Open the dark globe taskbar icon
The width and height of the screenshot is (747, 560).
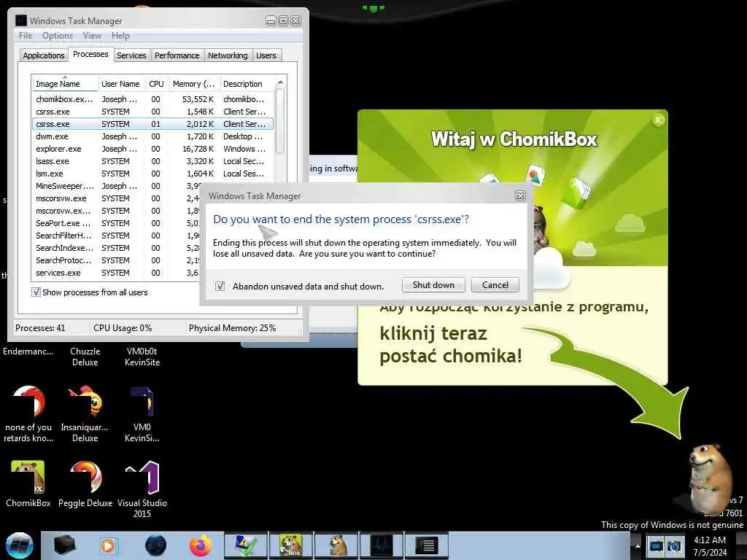click(155, 545)
